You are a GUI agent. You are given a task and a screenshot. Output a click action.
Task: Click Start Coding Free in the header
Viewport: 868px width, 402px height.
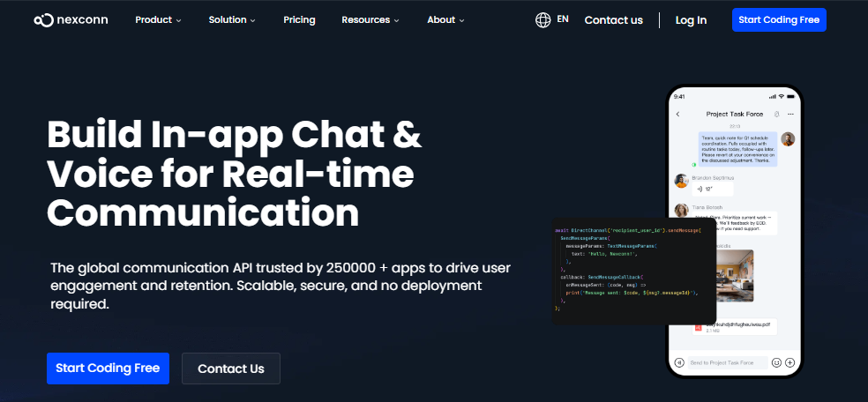point(779,20)
